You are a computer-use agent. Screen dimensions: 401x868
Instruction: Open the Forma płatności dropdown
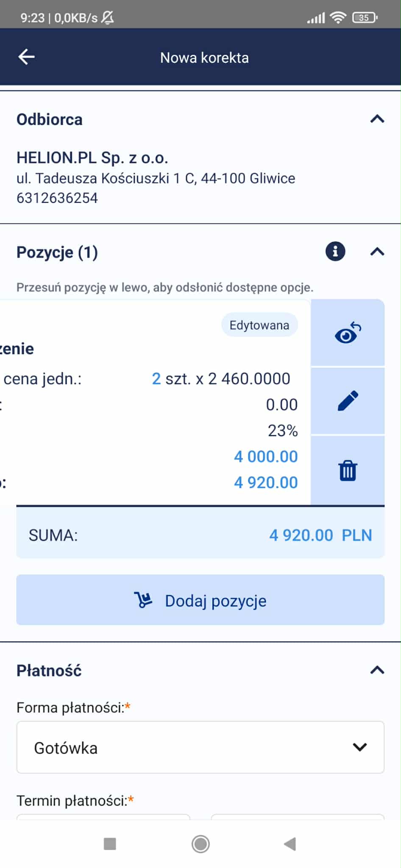pyautogui.click(x=200, y=747)
